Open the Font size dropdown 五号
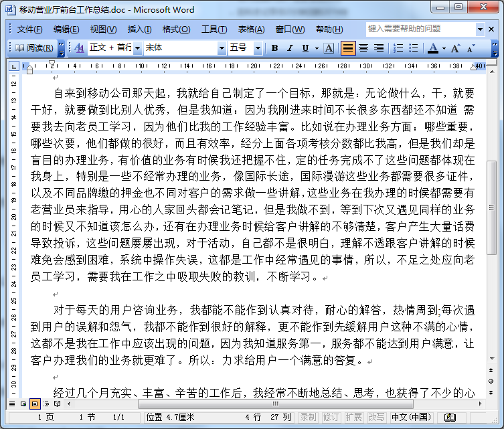This screenshot has height=429, width=504. pyautogui.click(x=258, y=48)
